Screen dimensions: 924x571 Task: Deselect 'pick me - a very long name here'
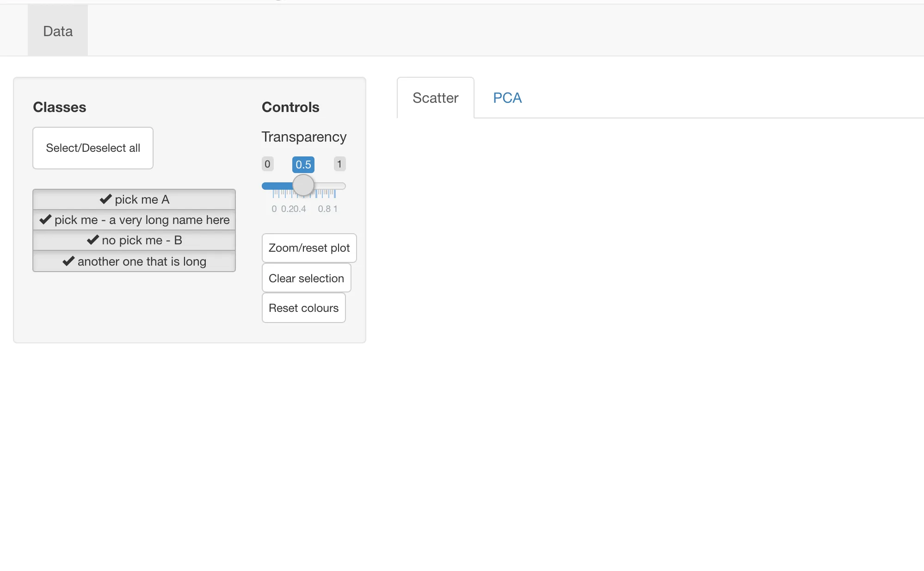click(x=142, y=220)
